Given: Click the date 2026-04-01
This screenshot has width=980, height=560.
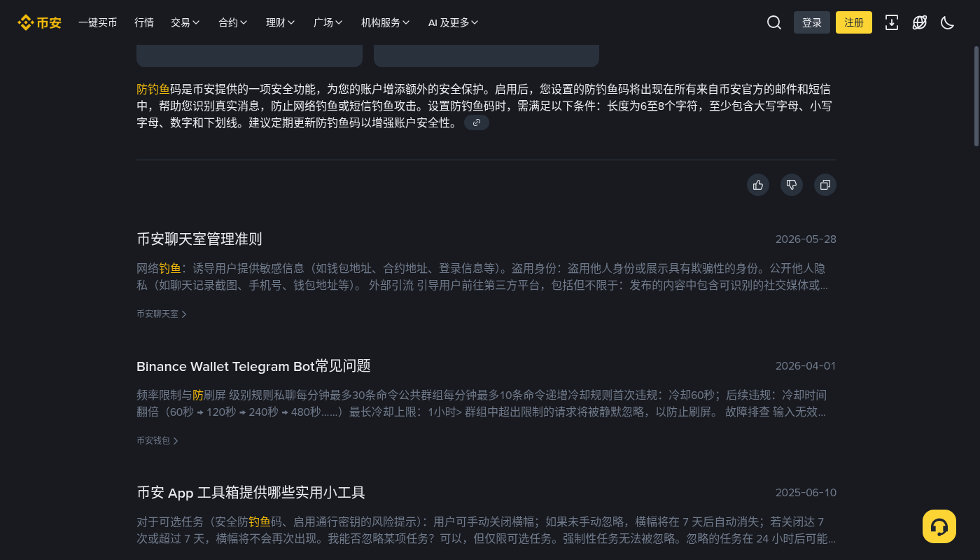Looking at the screenshot, I should point(806,366).
